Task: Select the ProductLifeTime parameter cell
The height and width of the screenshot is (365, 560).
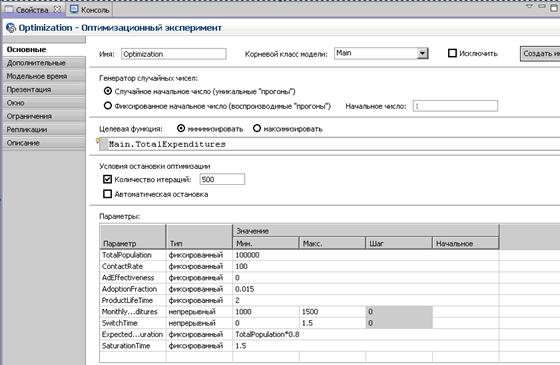Action: (x=133, y=300)
